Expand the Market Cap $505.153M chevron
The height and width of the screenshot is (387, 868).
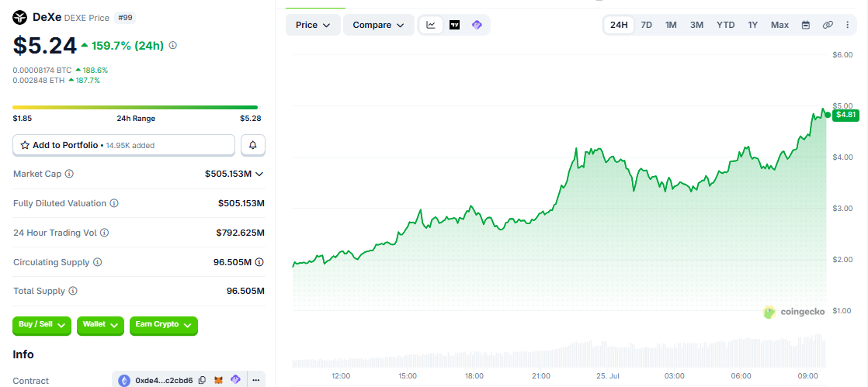tap(259, 174)
